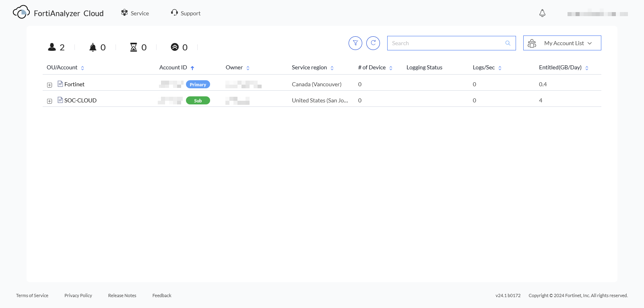Click the filter funnel icon
This screenshot has height=308, width=644.
point(355,43)
